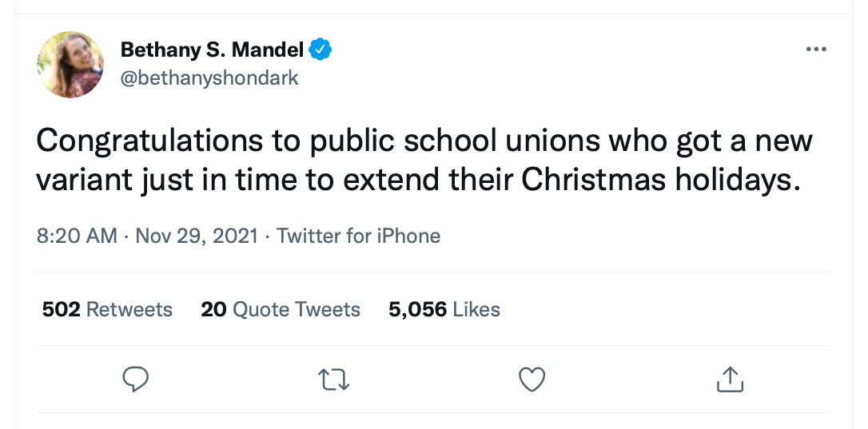Click the word holidays ending the tweet
This screenshot has height=429, width=868.
[736, 180]
